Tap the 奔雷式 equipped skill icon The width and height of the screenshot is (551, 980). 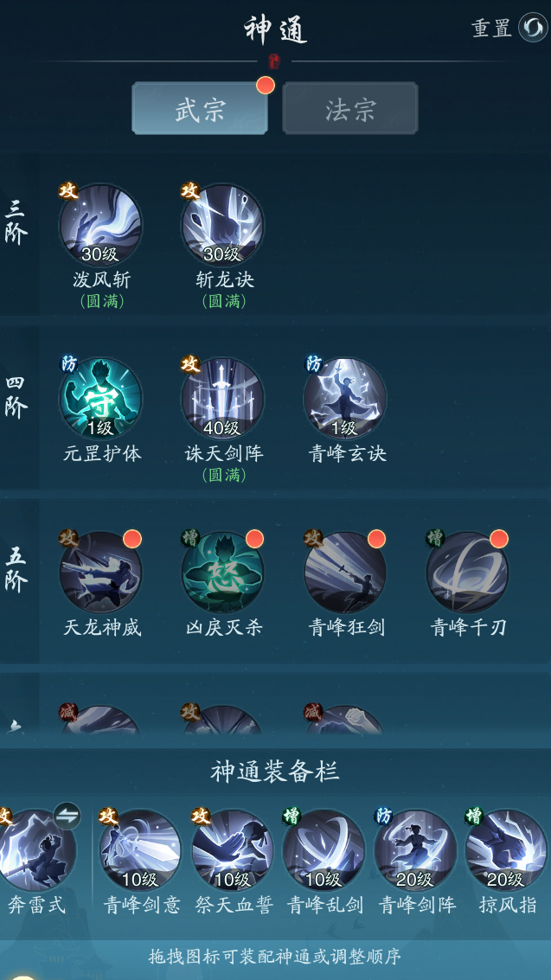37,850
